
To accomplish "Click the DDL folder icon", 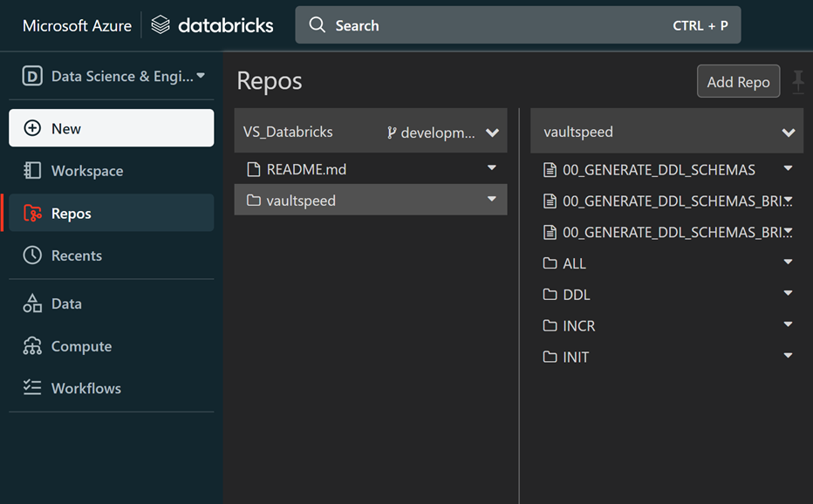I will [550, 295].
